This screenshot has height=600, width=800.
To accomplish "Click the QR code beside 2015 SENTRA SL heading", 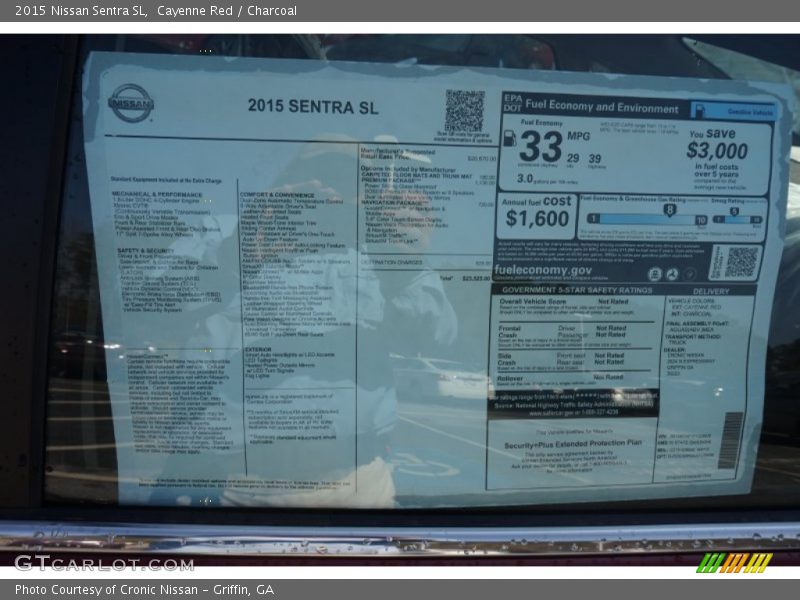I will (x=464, y=111).
